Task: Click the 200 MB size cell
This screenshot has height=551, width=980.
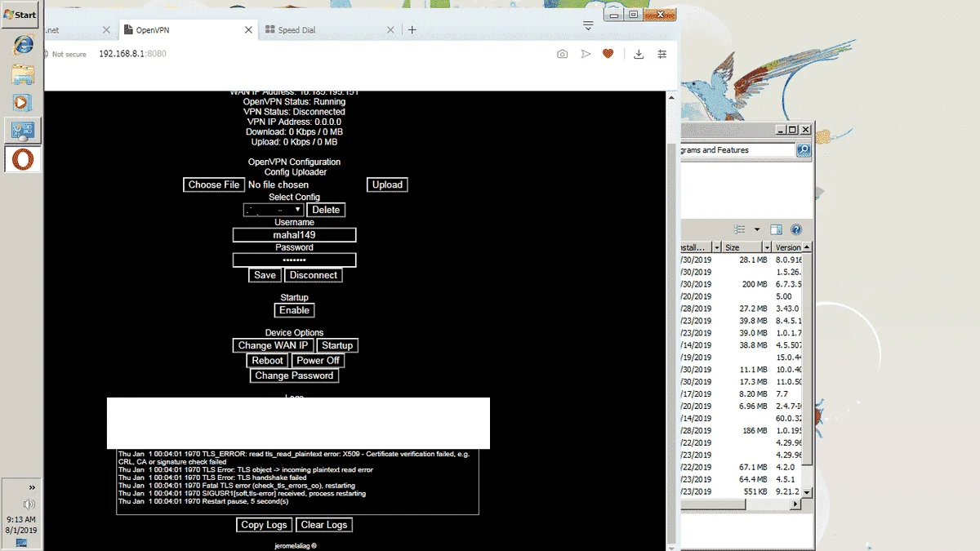Action: coord(755,284)
